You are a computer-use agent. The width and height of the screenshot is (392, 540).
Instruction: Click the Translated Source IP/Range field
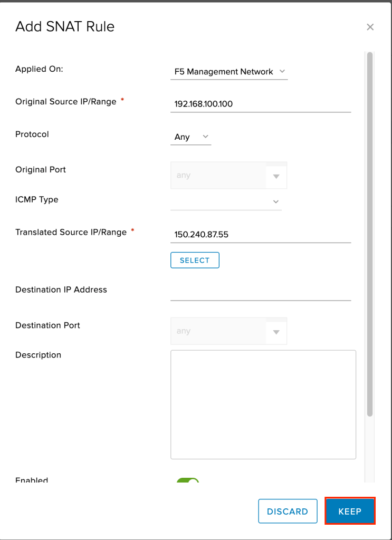click(261, 235)
